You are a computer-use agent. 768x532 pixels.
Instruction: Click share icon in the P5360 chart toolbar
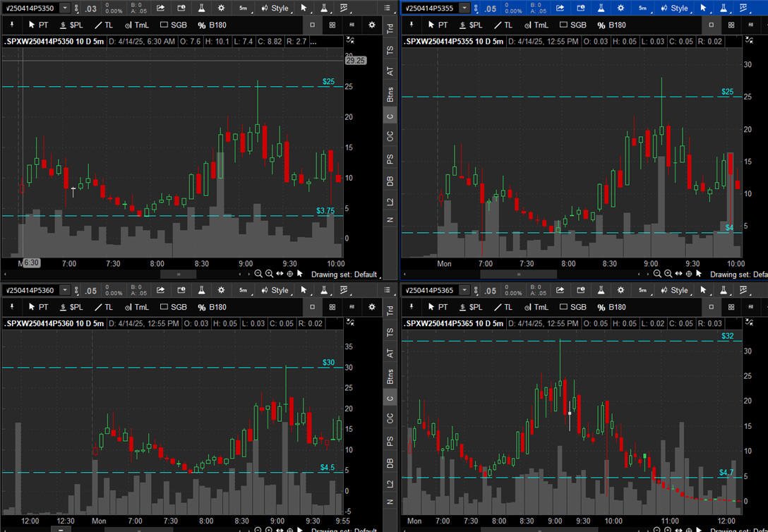(161, 290)
